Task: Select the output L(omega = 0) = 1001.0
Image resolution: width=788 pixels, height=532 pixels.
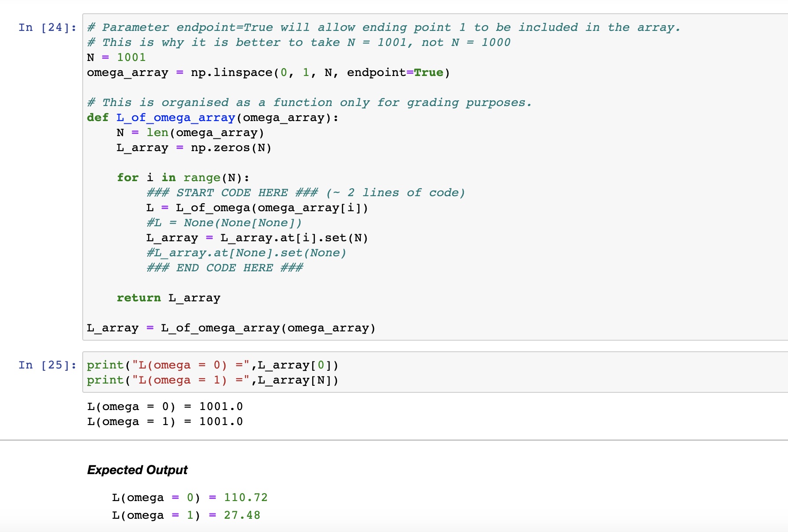Action: [x=165, y=406]
